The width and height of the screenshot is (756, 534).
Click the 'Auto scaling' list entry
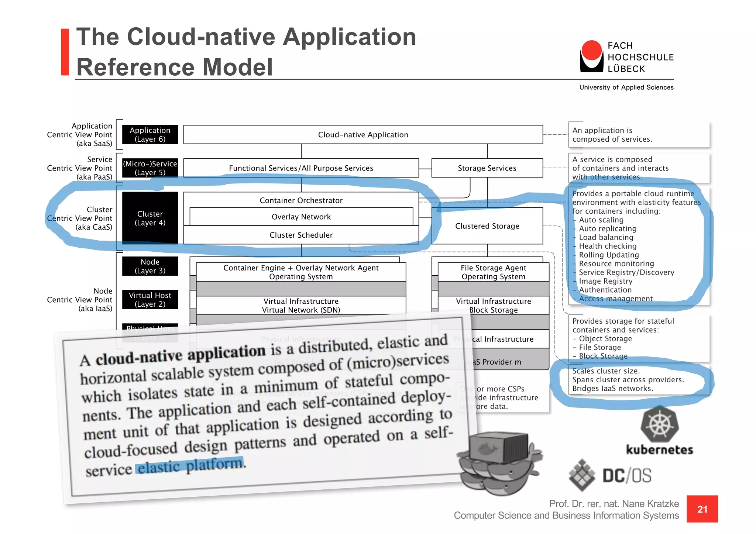click(x=598, y=220)
